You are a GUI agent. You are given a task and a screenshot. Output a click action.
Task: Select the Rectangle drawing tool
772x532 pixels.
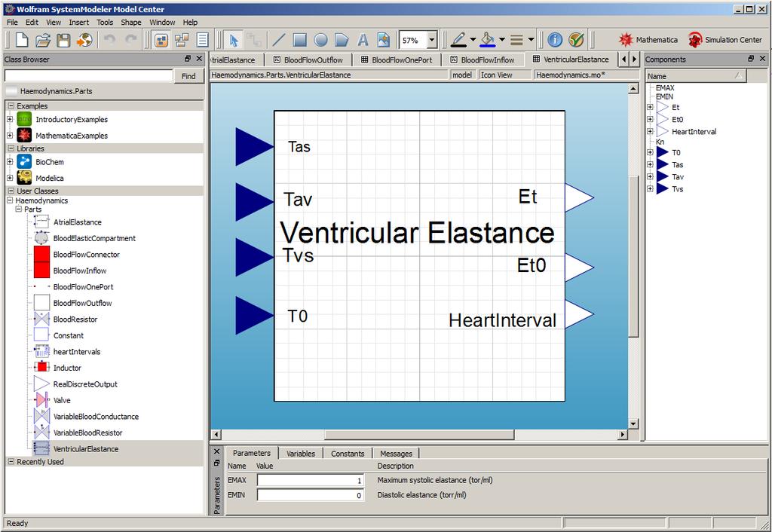(x=299, y=40)
